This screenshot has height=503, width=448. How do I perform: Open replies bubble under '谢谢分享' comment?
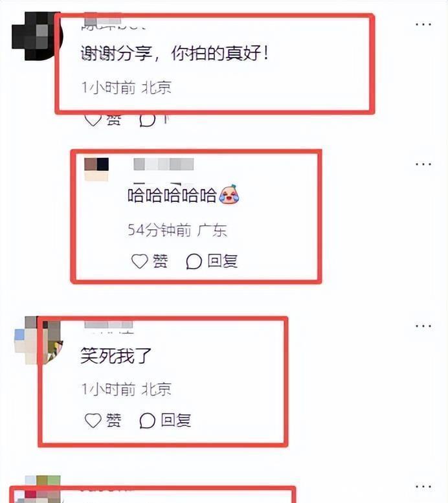[x=148, y=120]
